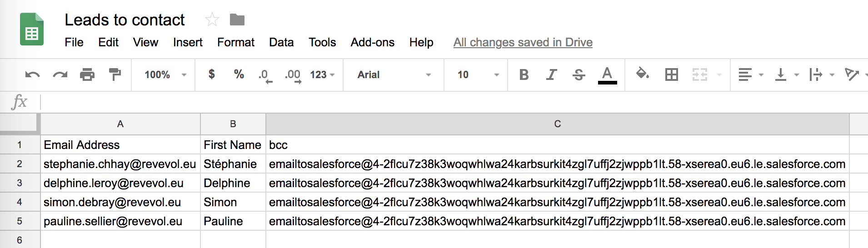
Task: Format as currency with dollar icon
Action: (211, 74)
